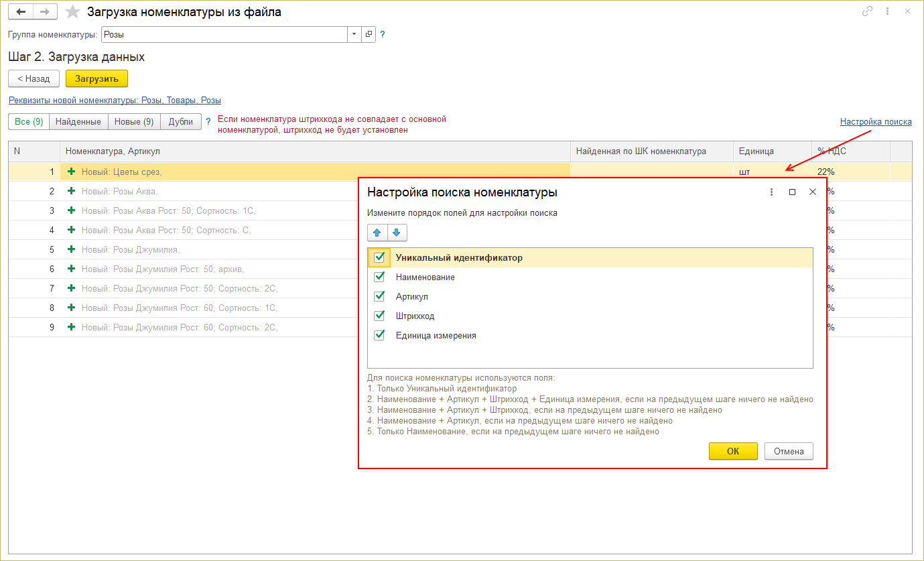Click the green plus icon in row 9
Image resolution: width=924 pixels, height=561 pixels.
72,327
